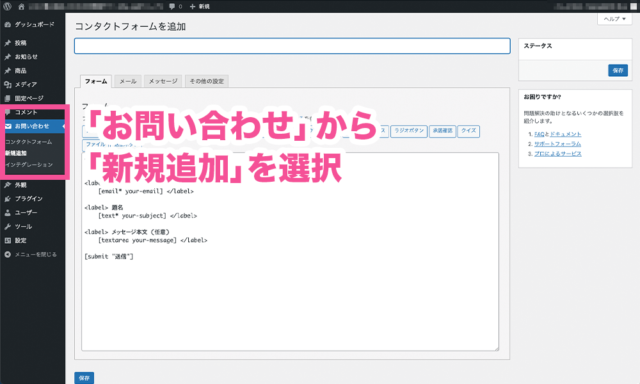Click the pin icon beside お知らせ
This screenshot has width=640, height=384.
7,57
